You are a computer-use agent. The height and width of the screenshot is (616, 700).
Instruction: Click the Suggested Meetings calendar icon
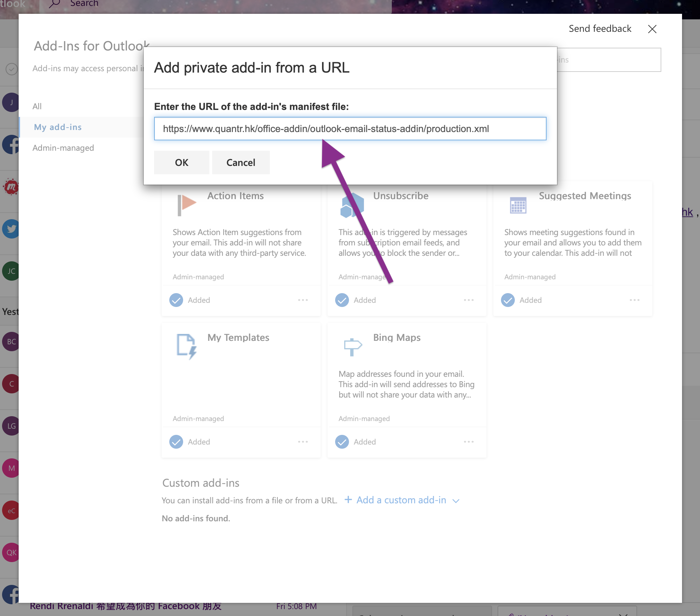pyautogui.click(x=518, y=205)
